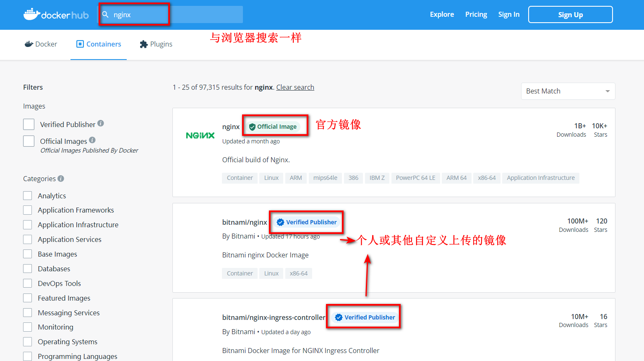The image size is (644, 361).
Task: Click the Application Infrastructure tag on nginx card
Action: [x=541, y=178]
